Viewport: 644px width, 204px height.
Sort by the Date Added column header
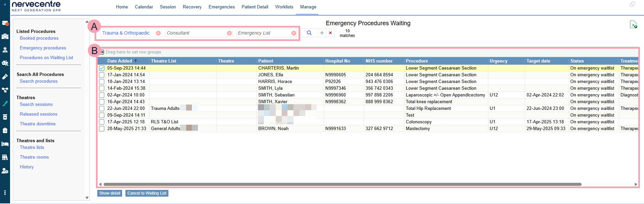120,61
